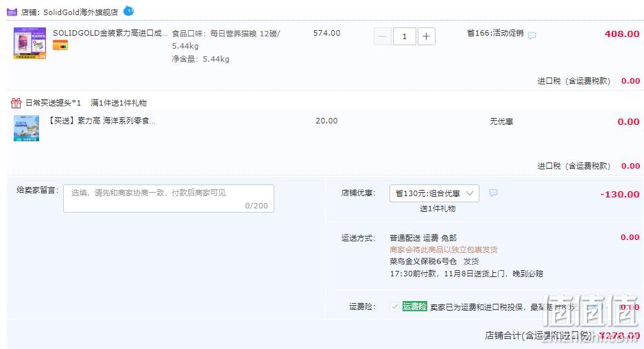Increase quantity with the plus button

click(x=427, y=36)
